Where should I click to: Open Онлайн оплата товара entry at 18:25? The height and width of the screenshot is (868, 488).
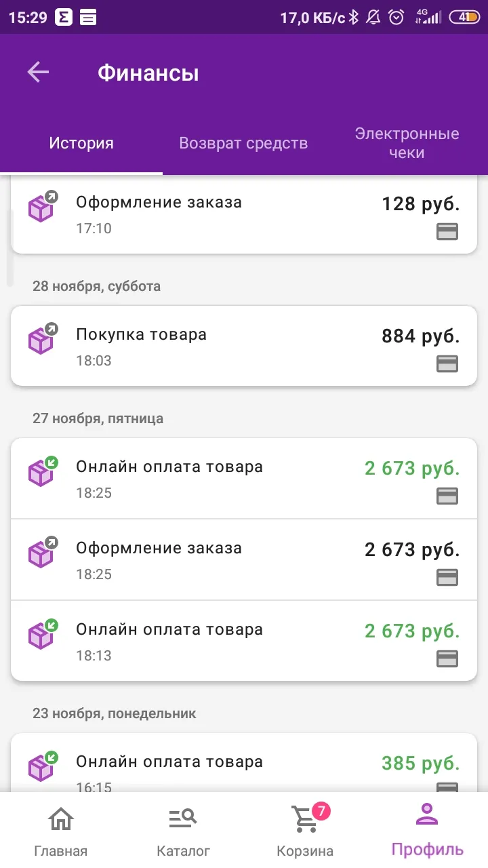tap(244, 478)
